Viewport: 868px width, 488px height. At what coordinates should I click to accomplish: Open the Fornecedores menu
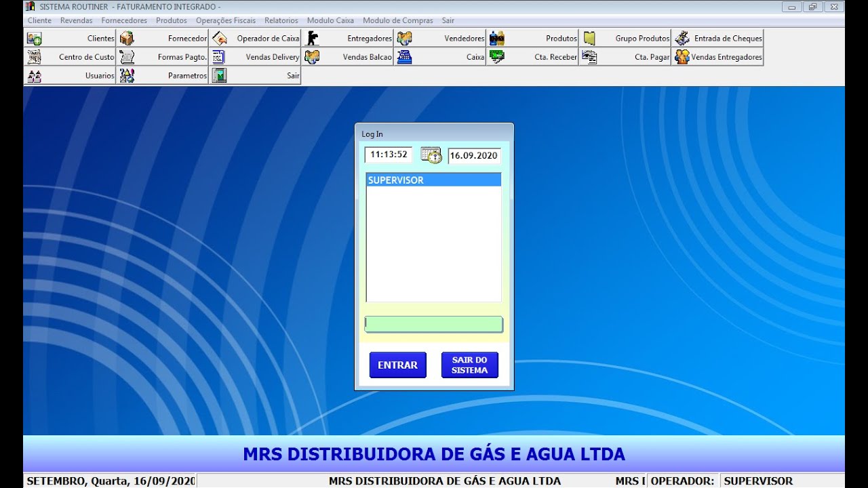(x=124, y=20)
